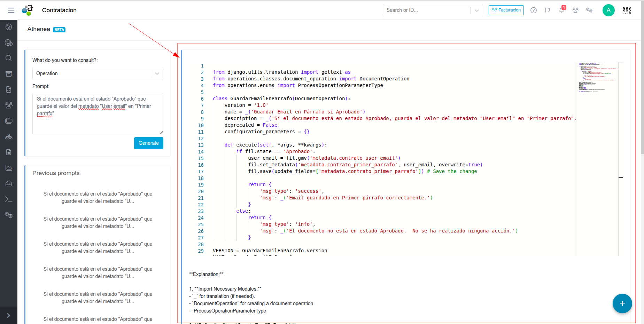Viewport: 644px width, 324px height.
Task: Click the briefcase icon in the sidebar
Action: 9,183
